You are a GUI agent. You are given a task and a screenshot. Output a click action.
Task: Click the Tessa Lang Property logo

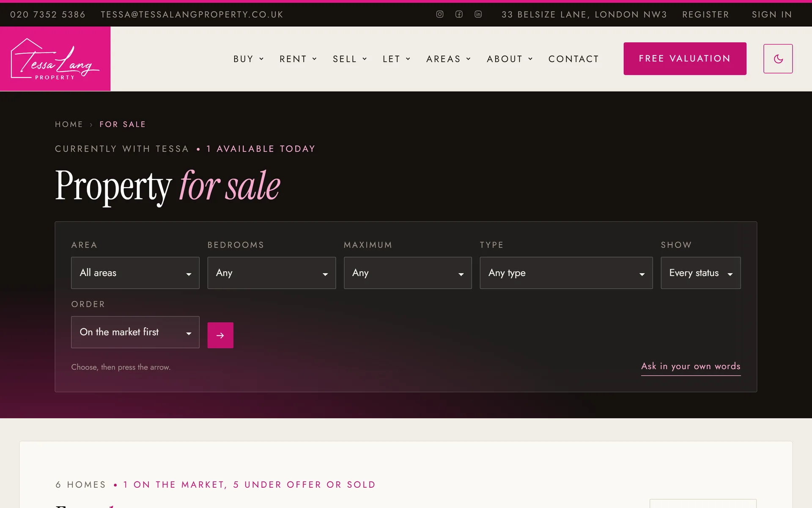(55, 59)
